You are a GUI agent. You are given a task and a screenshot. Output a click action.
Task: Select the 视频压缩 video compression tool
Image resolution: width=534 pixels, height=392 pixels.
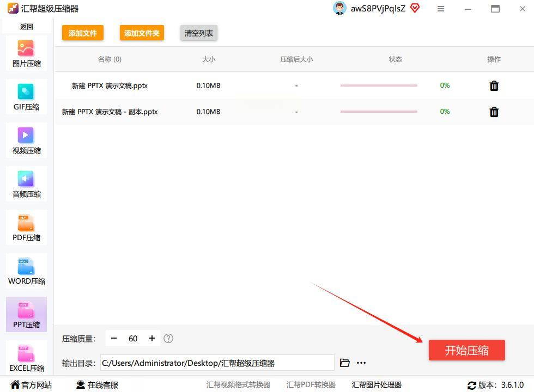tap(26, 140)
